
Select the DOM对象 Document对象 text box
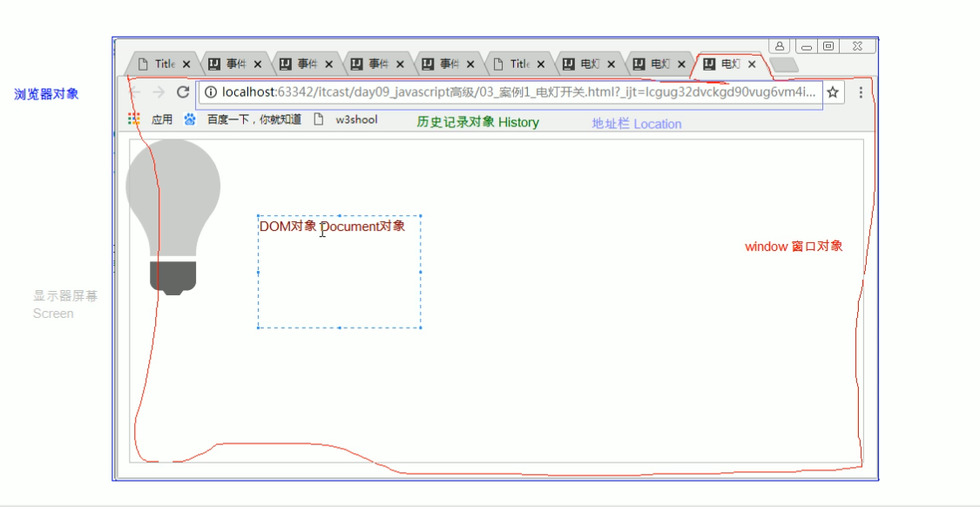pos(340,272)
